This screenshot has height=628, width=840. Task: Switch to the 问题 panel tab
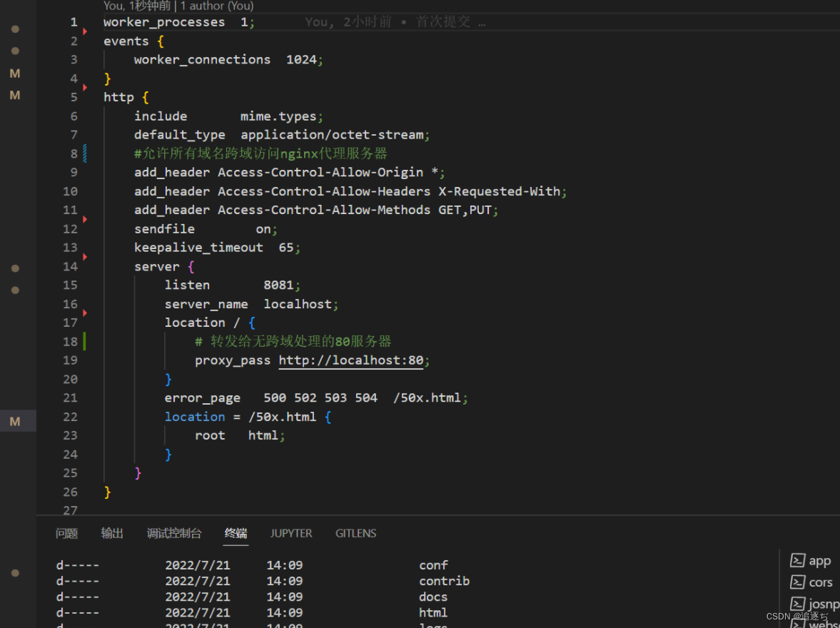pyautogui.click(x=66, y=533)
